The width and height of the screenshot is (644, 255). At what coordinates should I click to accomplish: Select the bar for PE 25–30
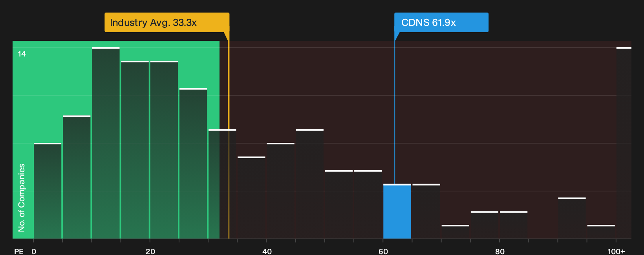[x=193, y=163]
